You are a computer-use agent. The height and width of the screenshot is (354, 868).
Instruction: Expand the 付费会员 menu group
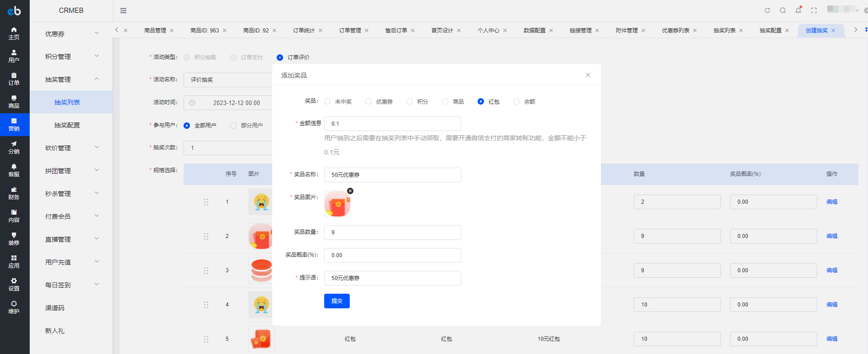click(71, 217)
